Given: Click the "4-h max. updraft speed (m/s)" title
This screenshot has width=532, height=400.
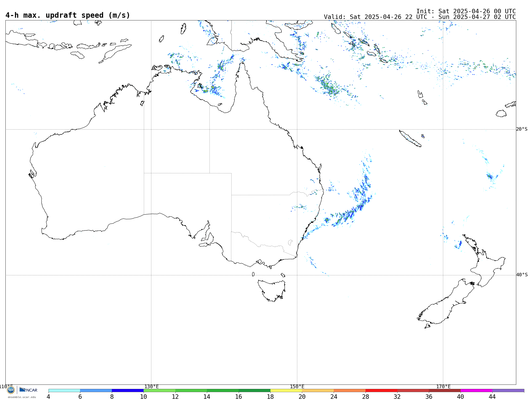Looking at the screenshot, I should pos(68,15).
